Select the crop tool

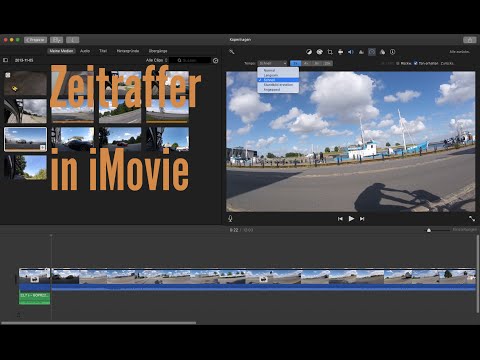click(330, 52)
